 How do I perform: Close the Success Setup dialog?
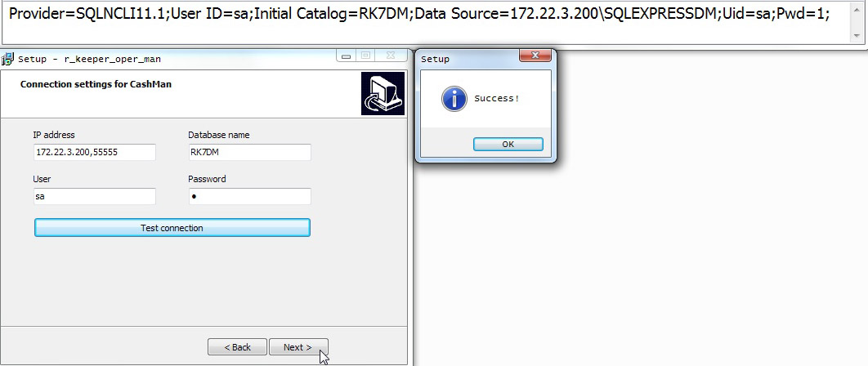click(535, 56)
